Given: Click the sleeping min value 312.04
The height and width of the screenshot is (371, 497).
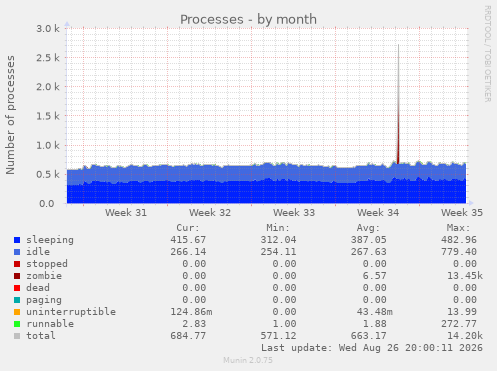Looking at the screenshot, I should click(278, 240).
